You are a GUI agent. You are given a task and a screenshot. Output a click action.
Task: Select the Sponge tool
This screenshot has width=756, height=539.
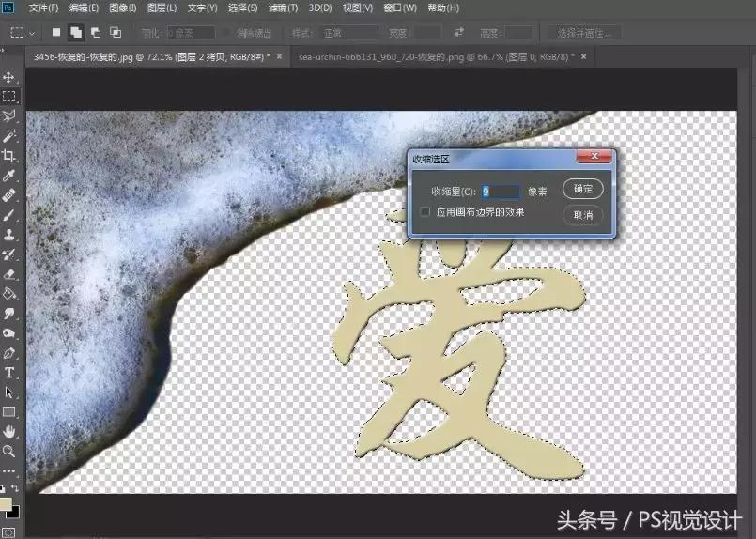(8, 333)
